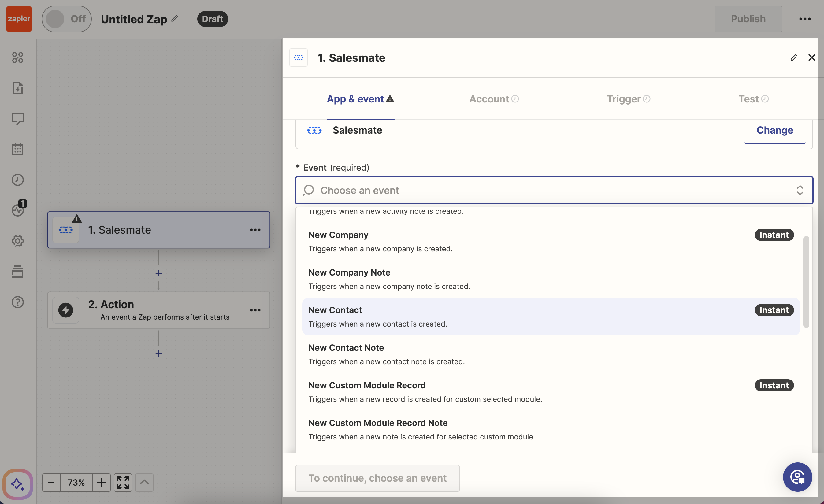Open the 1. Salesmate step options menu
The height and width of the screenshot is (504, 824).
[x=255, y=230]
